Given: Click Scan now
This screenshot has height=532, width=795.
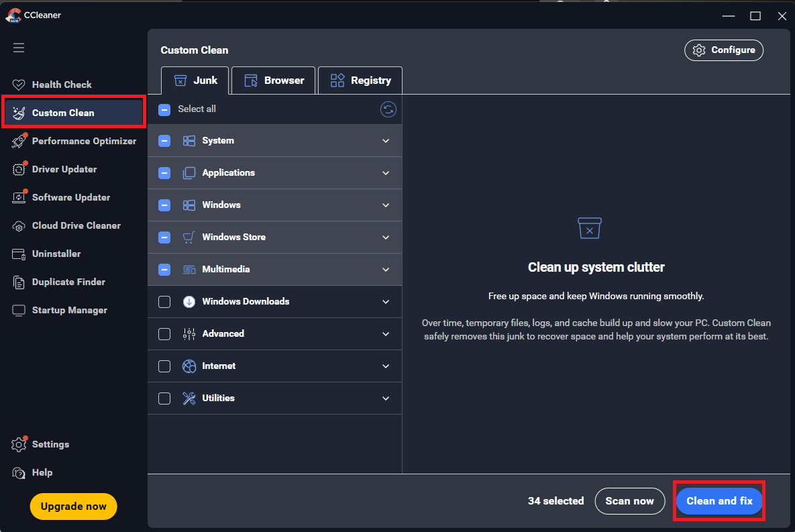Looking at the screenshot, I should 630,501.
